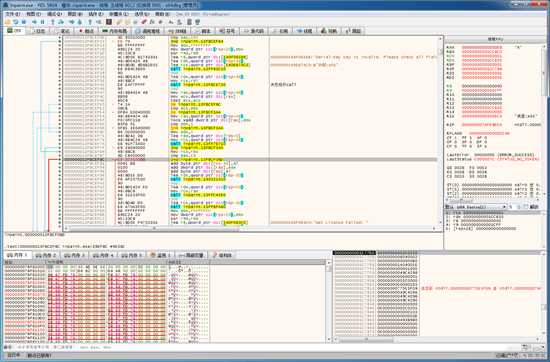Click the dark patches icon in toolbar

(109, 22)
